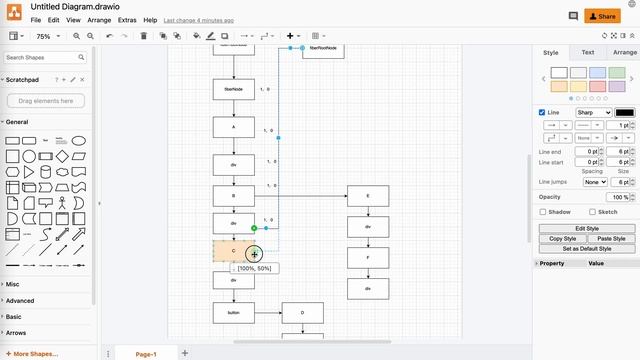
Task: Enable the Sketch checkbox
Action: tap(592, 212)
